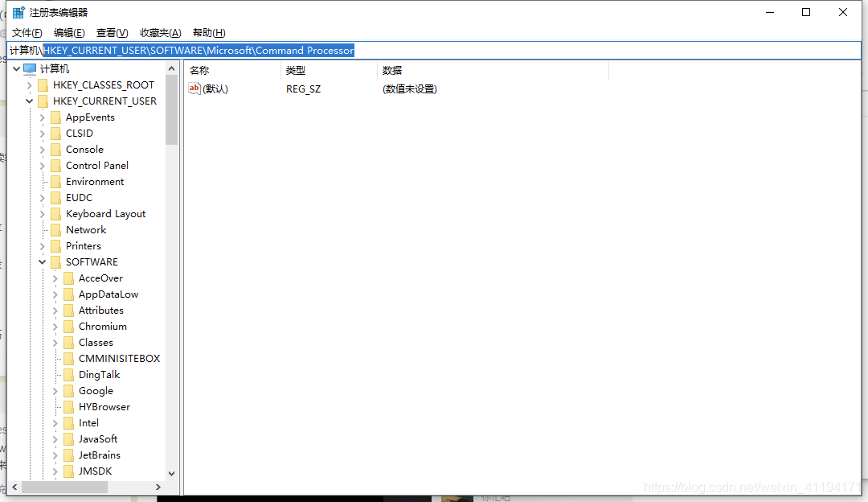Click the tree horizontal scrollbar thumb

[64, 487]
